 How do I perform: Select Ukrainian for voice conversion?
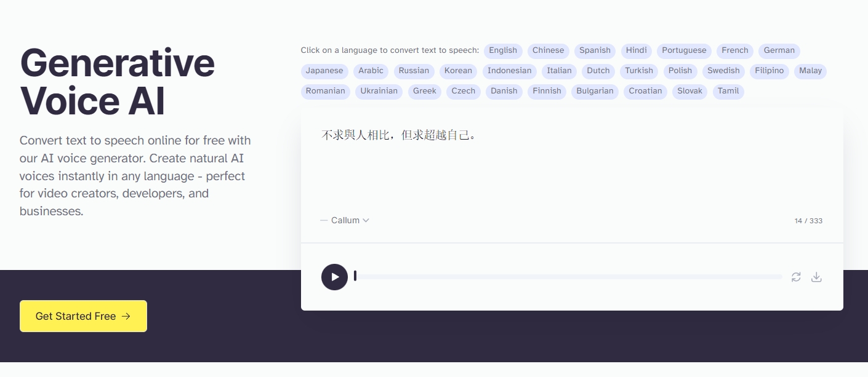point(379,91)
